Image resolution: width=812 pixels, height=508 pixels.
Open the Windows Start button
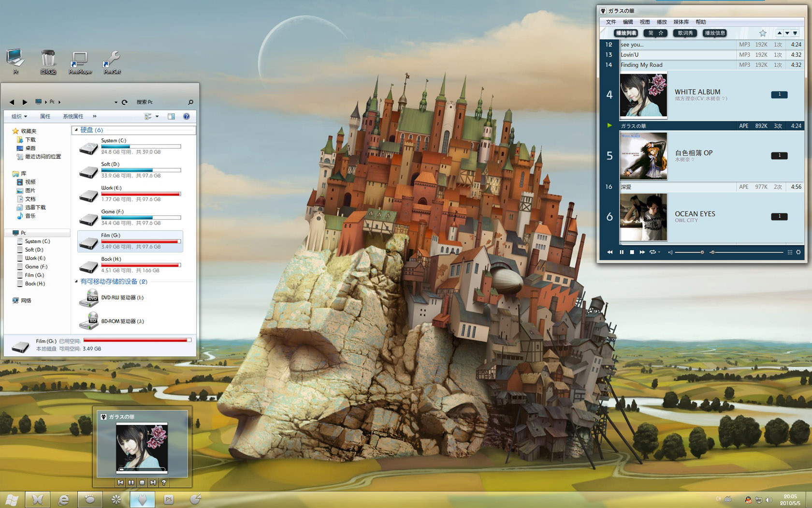[x=12, y=500]
